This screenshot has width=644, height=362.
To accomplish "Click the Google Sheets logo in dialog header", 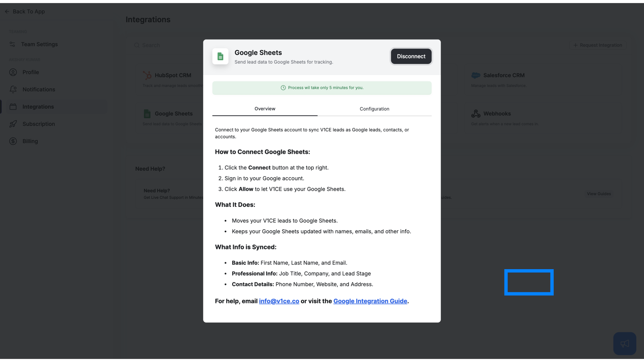I will tap(220, 56).
